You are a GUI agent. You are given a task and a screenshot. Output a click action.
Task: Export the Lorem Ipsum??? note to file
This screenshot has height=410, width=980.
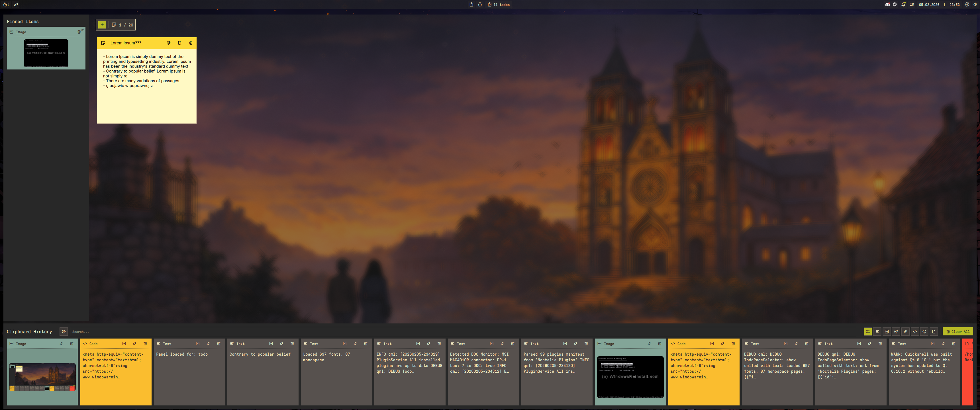click(x=179, y=43)
